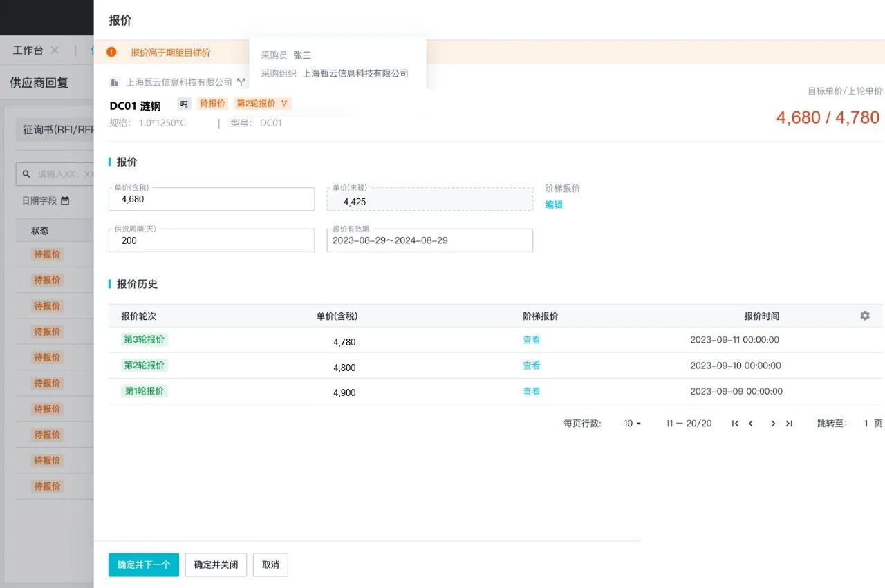Cancel the quote with the 取消 button
Screen dimensions: 885x588
(x=270, y=565)
